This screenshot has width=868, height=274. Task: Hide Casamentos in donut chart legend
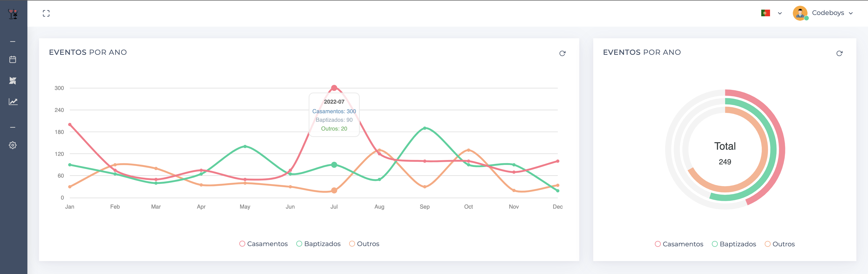tap(679, 244)
